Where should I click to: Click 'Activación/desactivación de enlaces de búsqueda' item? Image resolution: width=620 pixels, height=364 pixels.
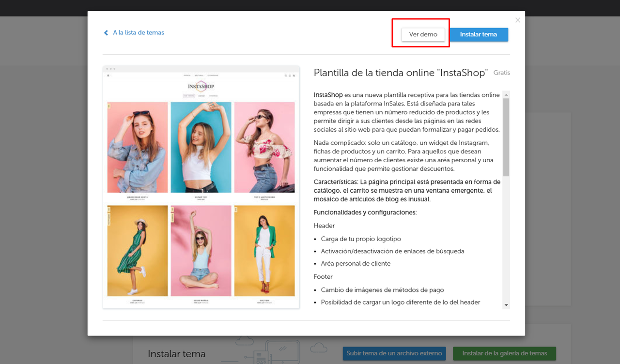pyautogui.click(x=392, y=251)
